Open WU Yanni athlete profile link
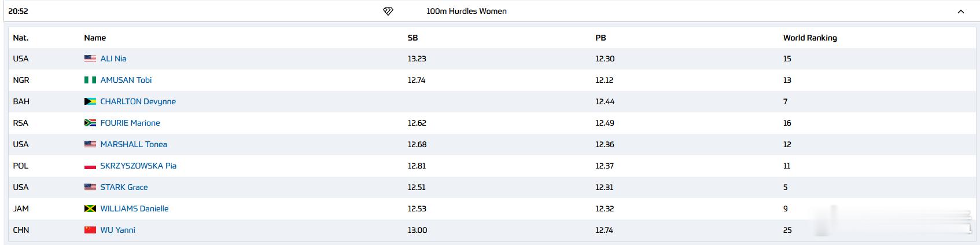980x245 pixels. pos(118,230)
